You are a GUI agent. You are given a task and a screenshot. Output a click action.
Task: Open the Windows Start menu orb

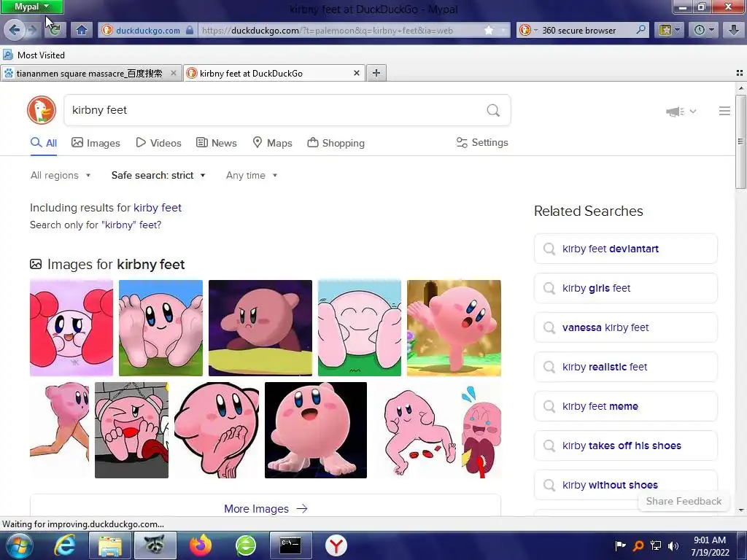19,545
